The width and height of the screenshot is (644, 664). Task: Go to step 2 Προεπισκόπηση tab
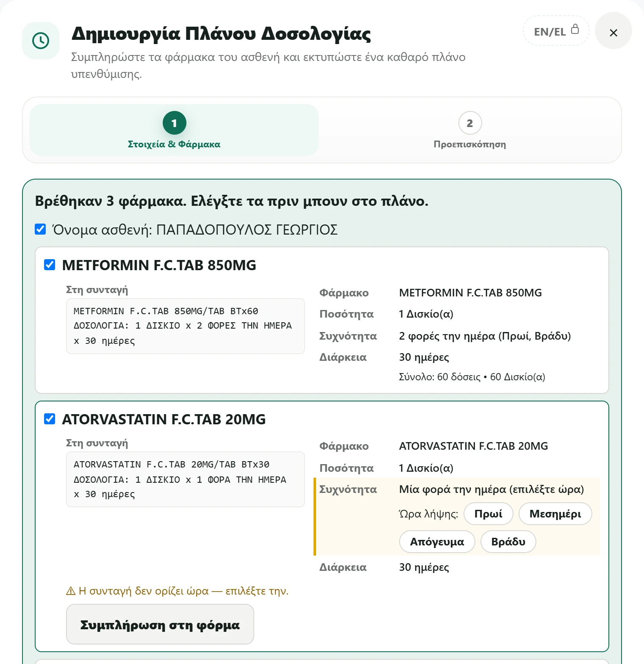[470, 130]
